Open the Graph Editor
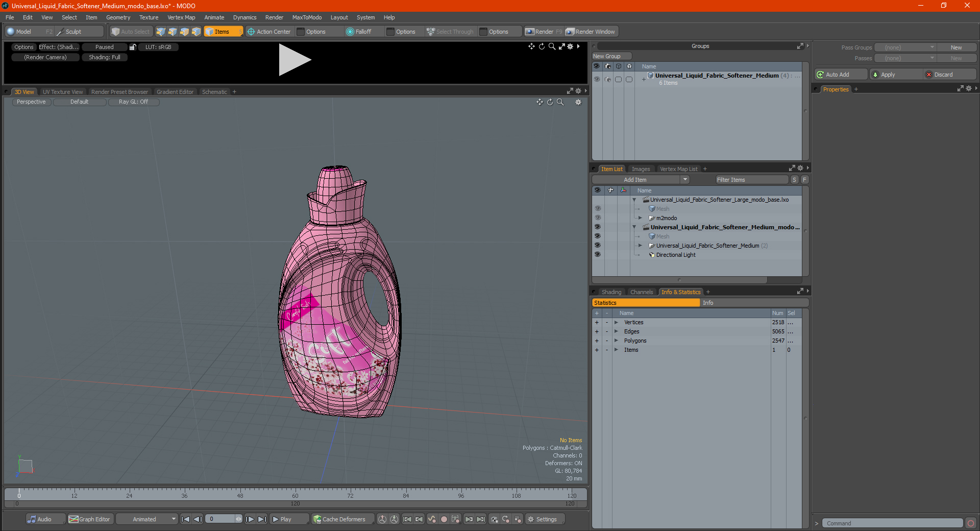The width and height of the screenshot is (980, 531). (x=90, y=519)
